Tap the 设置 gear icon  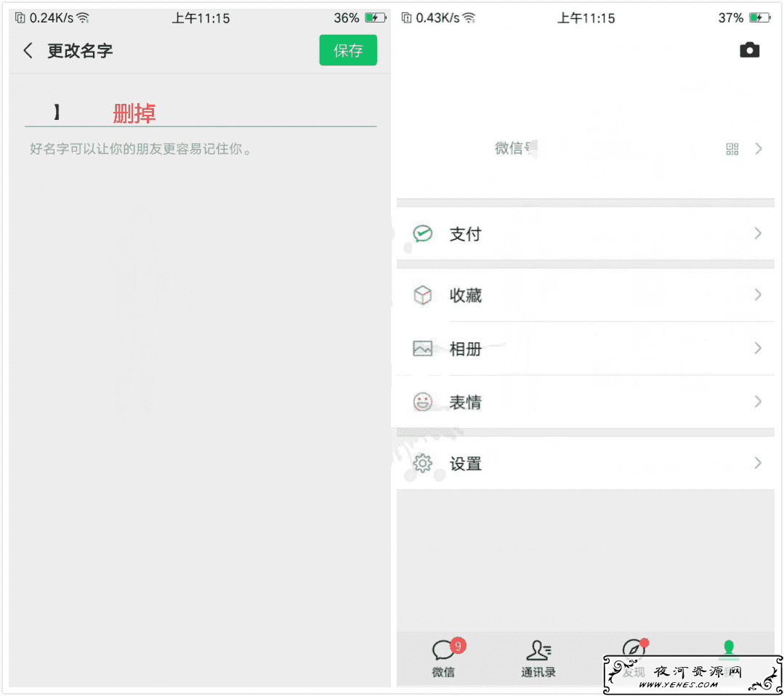422,464
